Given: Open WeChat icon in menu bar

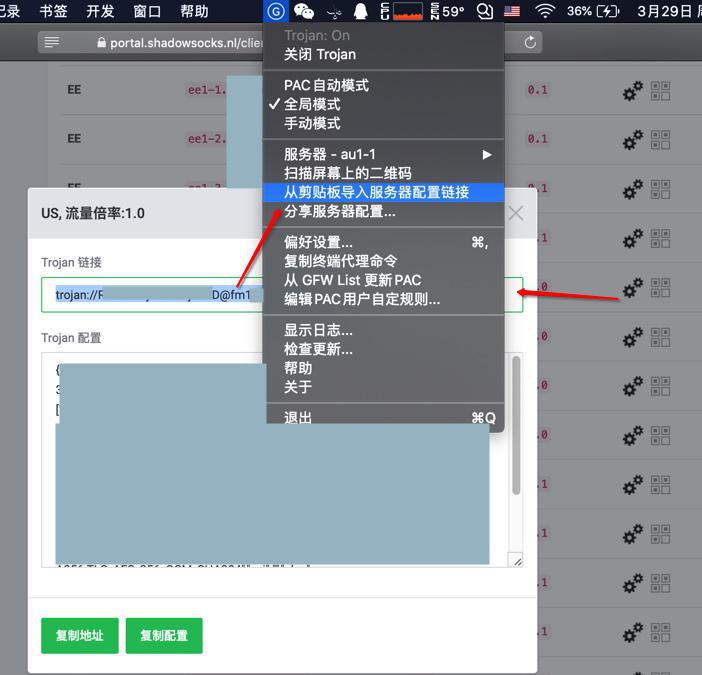Looking at the screenshot, I should tap(304, 11).
